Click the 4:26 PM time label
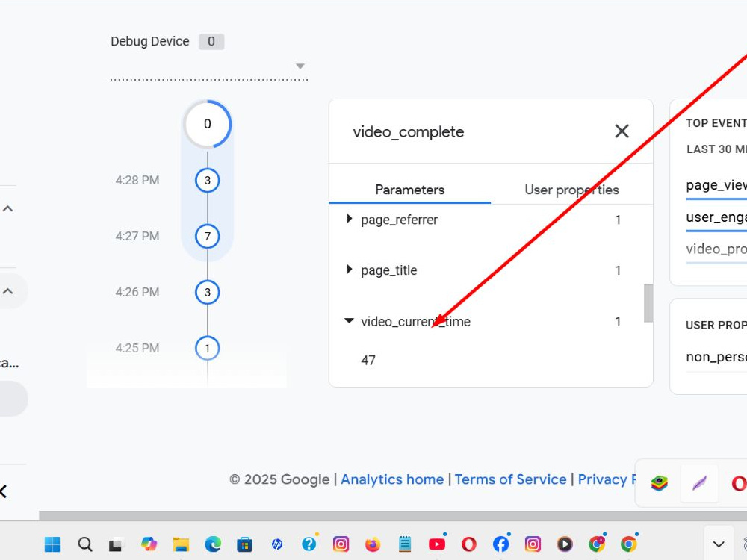This screenshot has height=560, width=747. (137, 293)
